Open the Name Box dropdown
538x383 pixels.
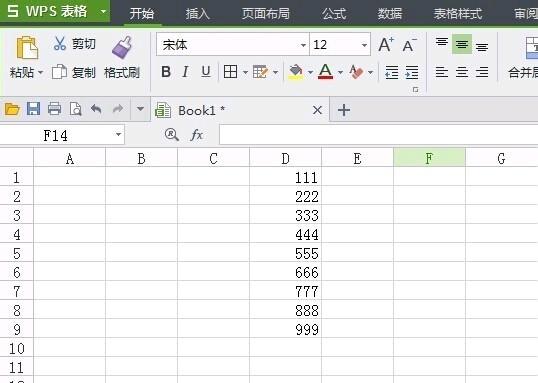(118, 135)
